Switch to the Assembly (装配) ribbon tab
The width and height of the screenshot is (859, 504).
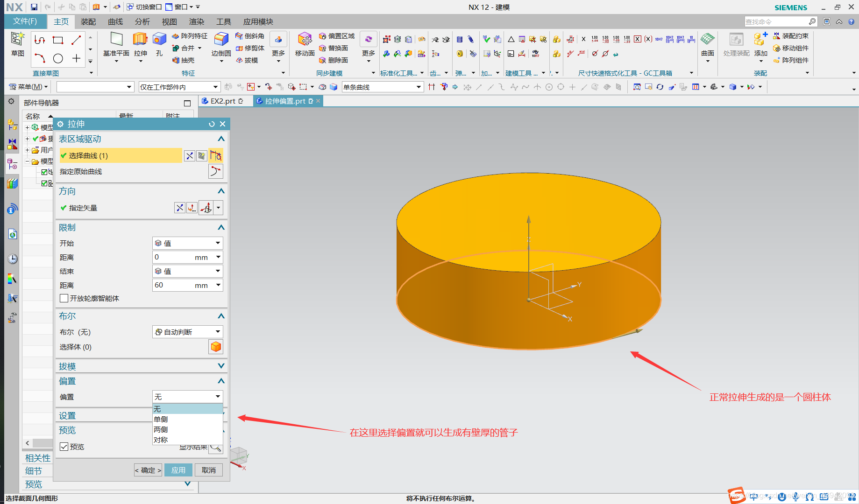[x=88, y=21]
